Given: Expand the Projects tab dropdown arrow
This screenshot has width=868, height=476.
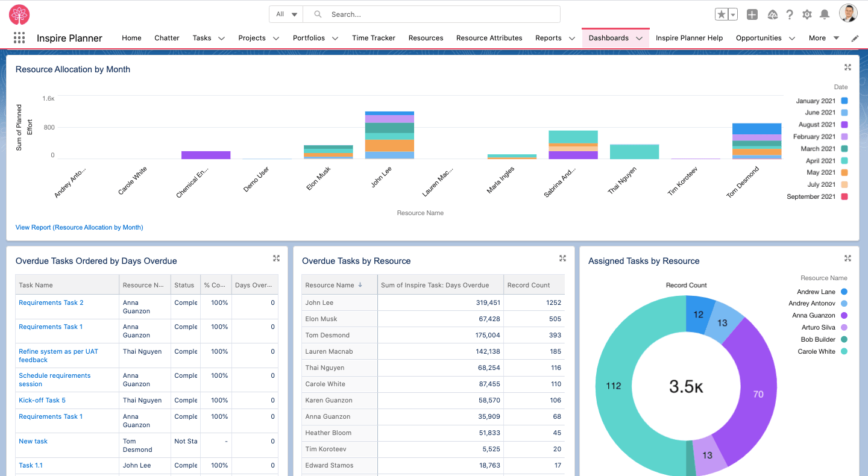Looking at the screenshot, I should (276, 38).
